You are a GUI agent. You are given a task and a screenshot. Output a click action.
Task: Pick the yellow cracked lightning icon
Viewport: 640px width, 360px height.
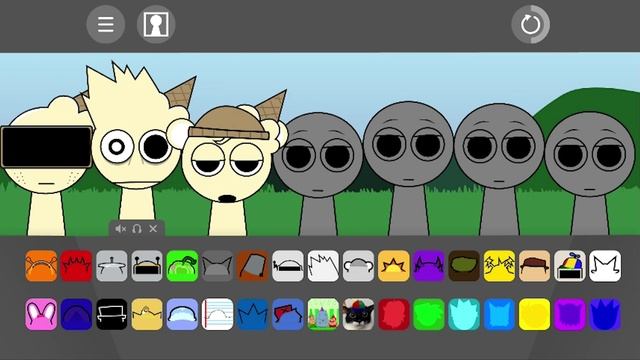(x=499, y=266)
